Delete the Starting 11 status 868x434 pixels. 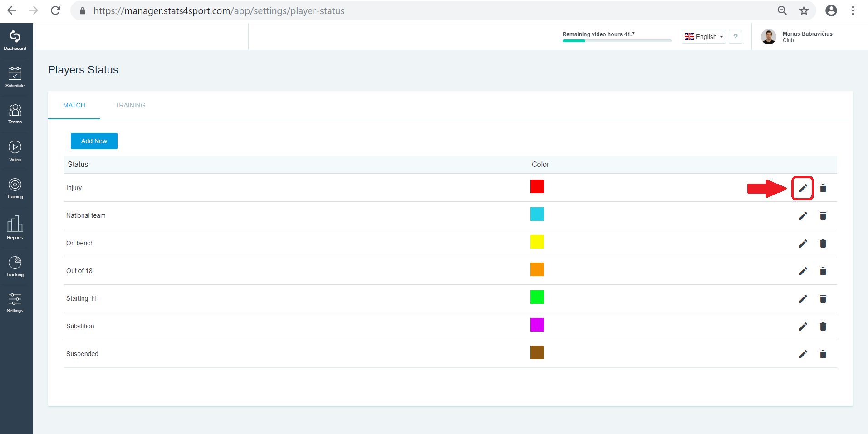(x=823, y=299)
